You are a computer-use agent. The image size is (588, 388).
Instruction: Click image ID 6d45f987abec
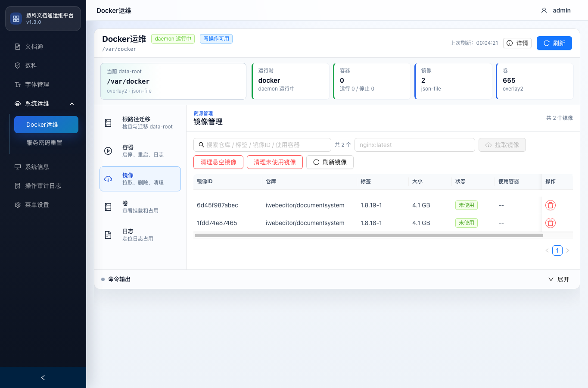coord(218,205)
